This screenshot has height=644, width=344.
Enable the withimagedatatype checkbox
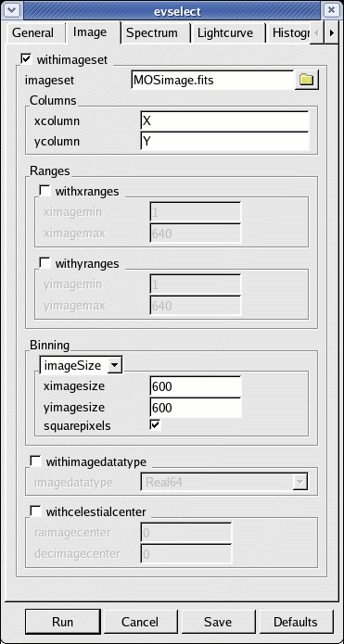(x=36, y=461)
